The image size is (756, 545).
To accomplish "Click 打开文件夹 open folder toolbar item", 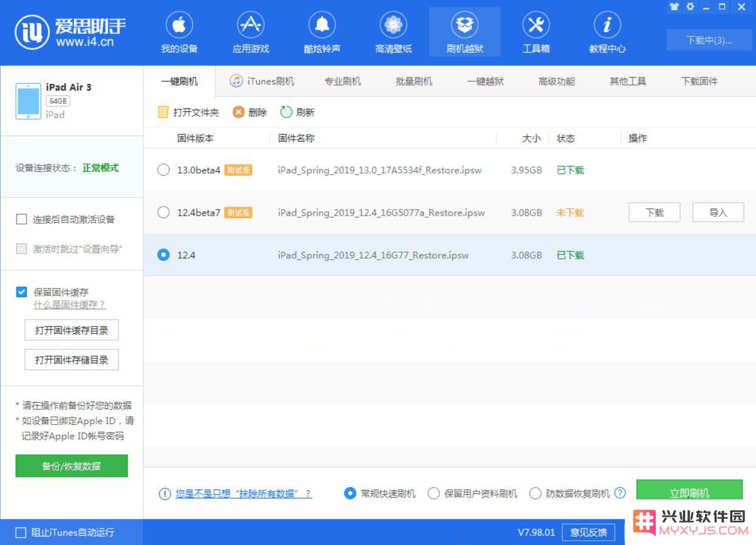I will pyautogui.click(x=188, y=112).
